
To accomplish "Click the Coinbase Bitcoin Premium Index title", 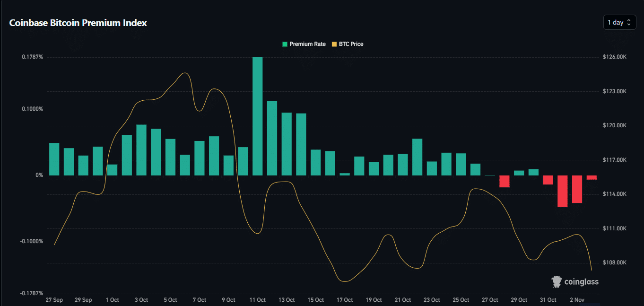I will coord(78,23).
